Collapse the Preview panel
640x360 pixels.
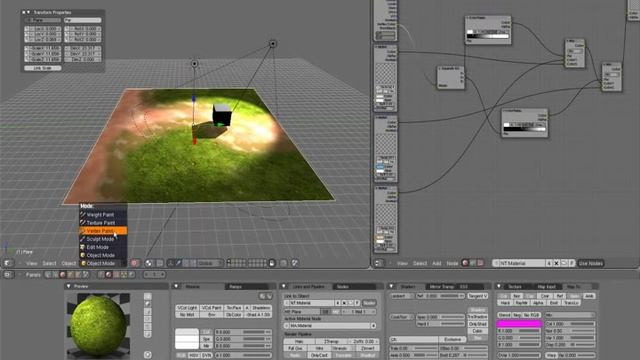pos(69,287)
